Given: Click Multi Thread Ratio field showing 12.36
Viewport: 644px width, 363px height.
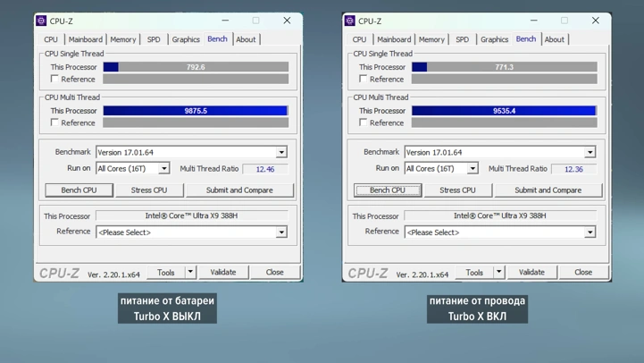Looking at the screenshot, I should [573, 169].
